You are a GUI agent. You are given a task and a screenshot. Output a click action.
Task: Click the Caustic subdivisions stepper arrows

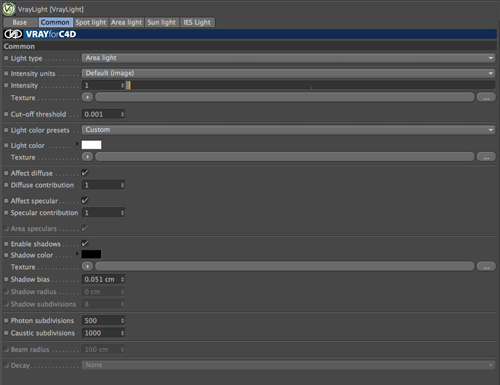click(x=122, y=333)
